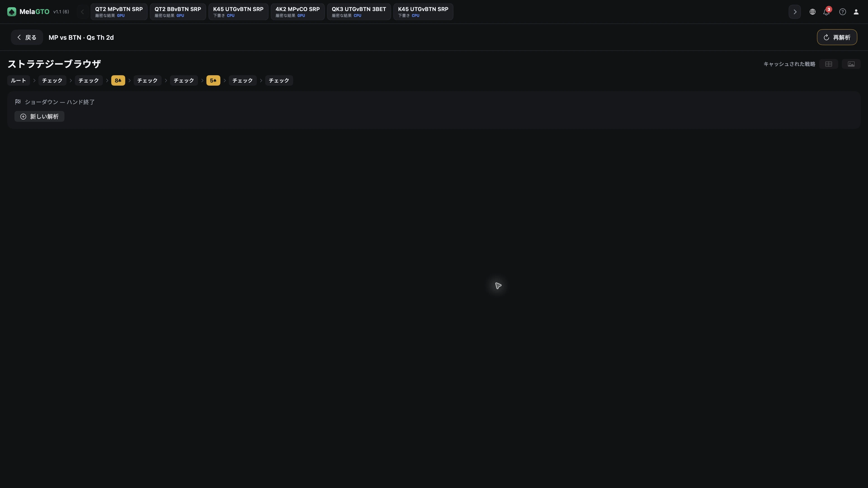This screenshot has width=868, height=488.
Task: Open the language globe icon
Action: [x=812, y=12]
